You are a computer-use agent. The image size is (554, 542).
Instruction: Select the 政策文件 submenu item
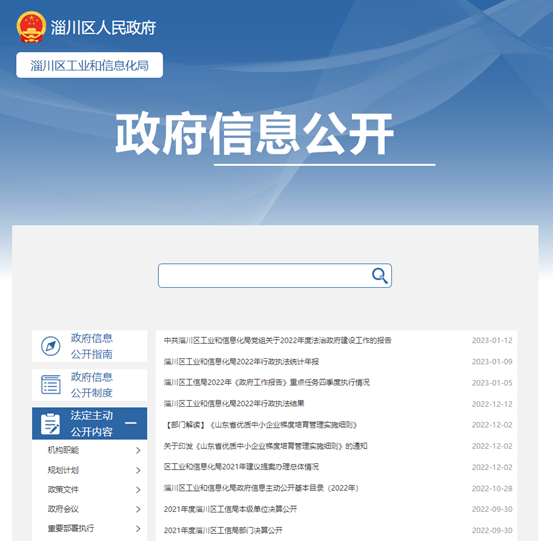63,489
